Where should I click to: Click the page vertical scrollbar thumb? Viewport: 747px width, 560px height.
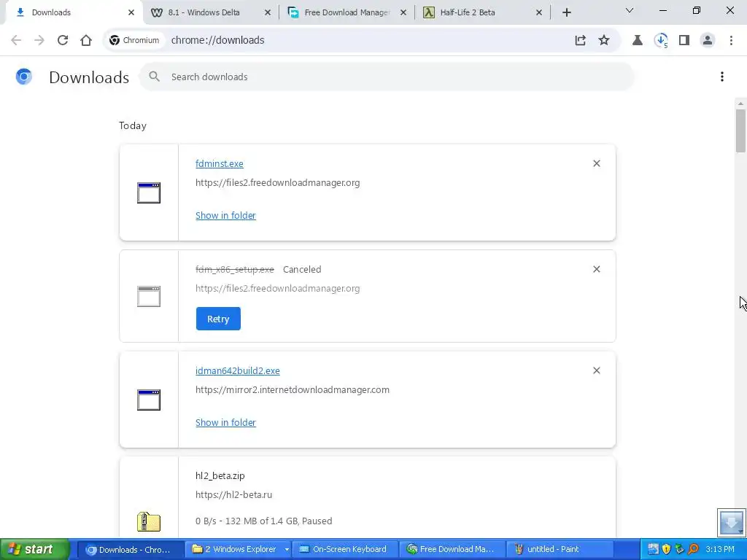tap(740, 131)
